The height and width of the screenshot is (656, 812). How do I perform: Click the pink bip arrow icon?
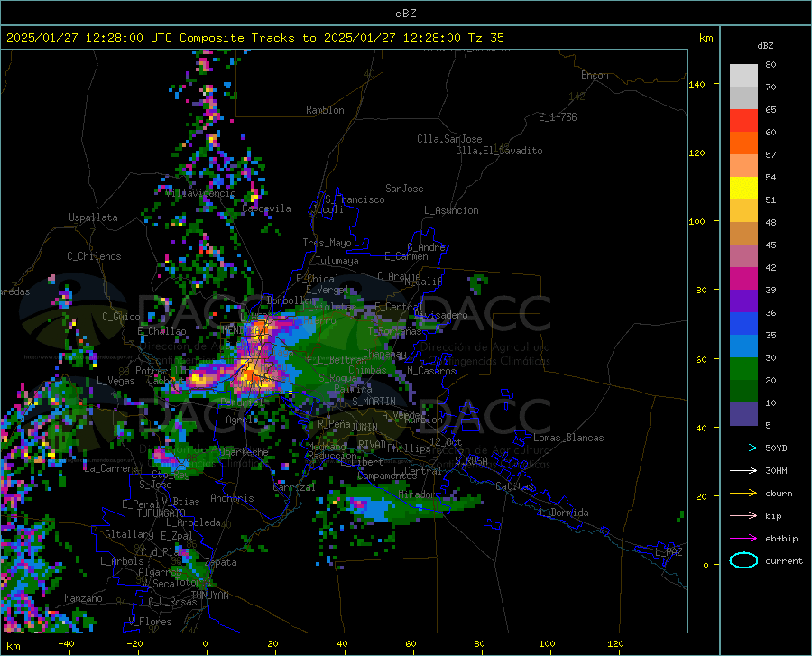pyautogui.click(x=743, y=516)
